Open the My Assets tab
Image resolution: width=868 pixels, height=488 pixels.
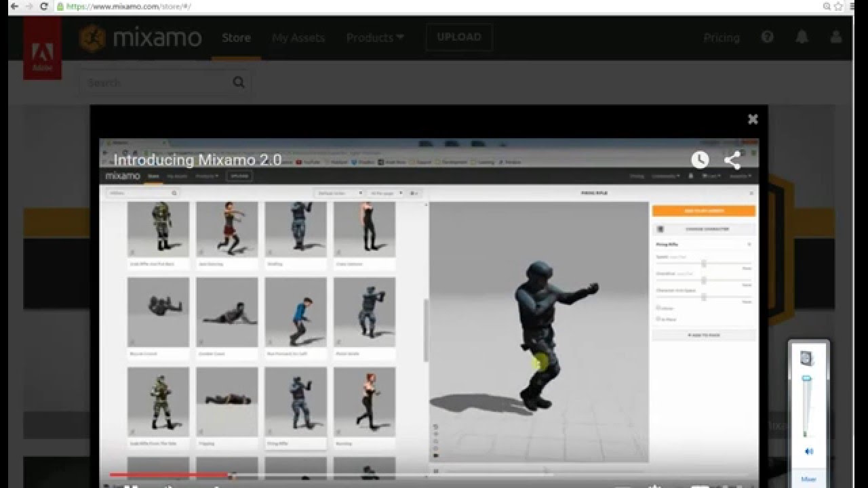click(298, 38)
